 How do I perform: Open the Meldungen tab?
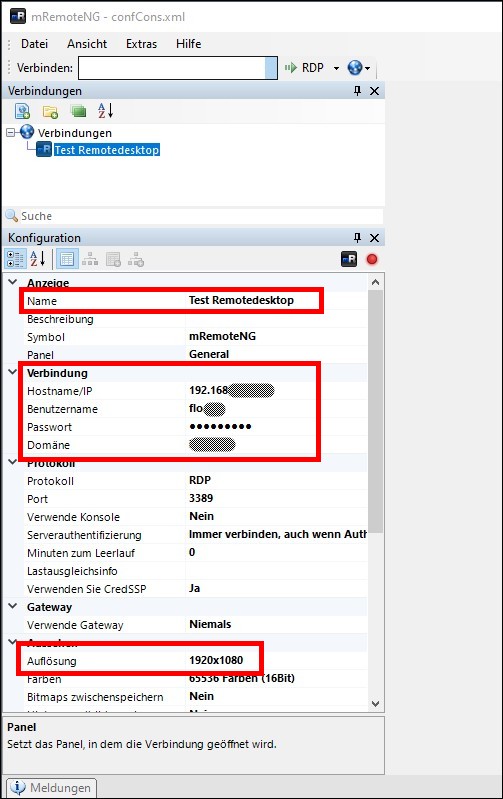click(51, 787)
